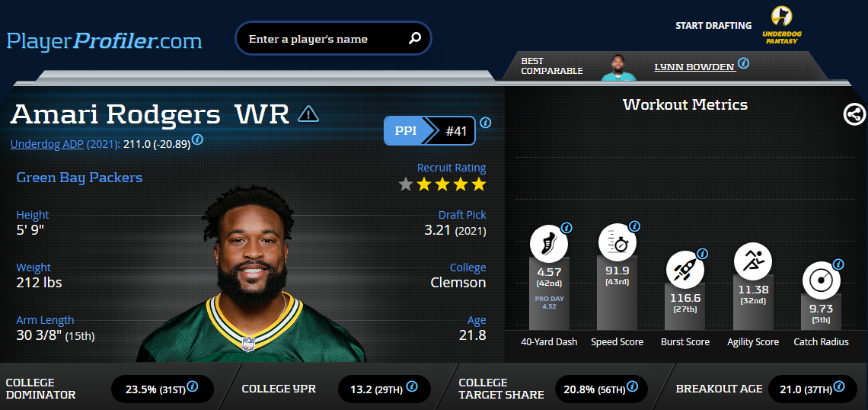The image size is (868, 410).
Task: Click the Start Drafting text
Action: (713, 25)
